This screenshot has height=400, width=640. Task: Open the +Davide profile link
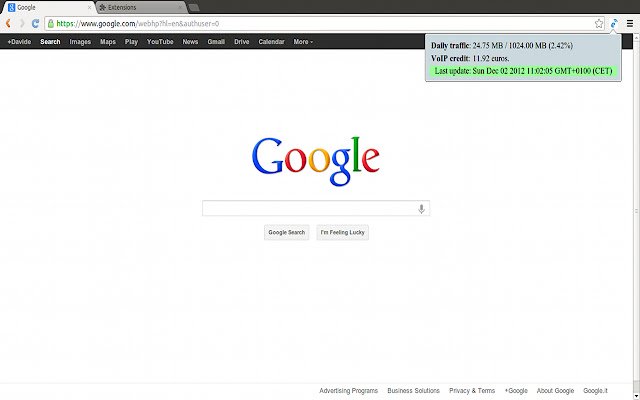tap(19, 42)
